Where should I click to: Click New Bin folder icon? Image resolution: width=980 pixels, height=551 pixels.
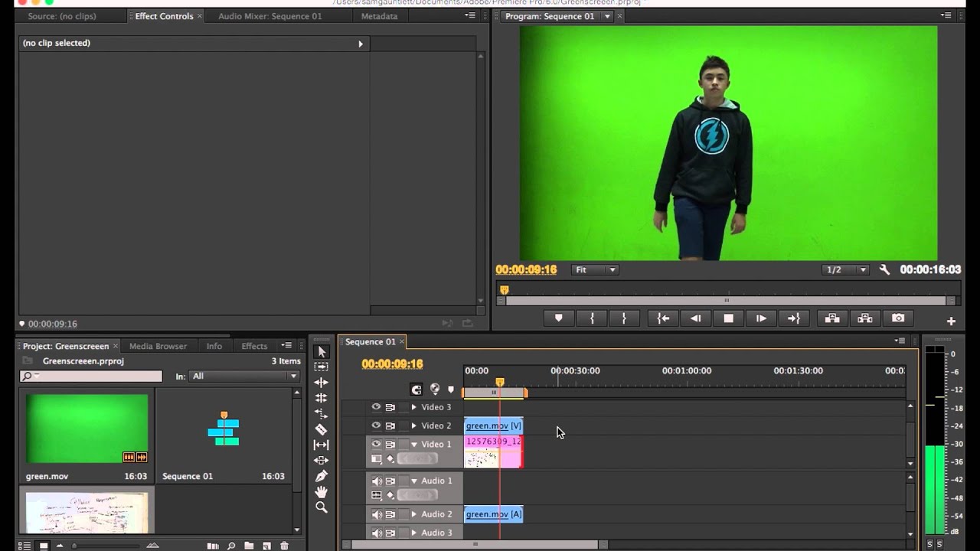point(249,546)
